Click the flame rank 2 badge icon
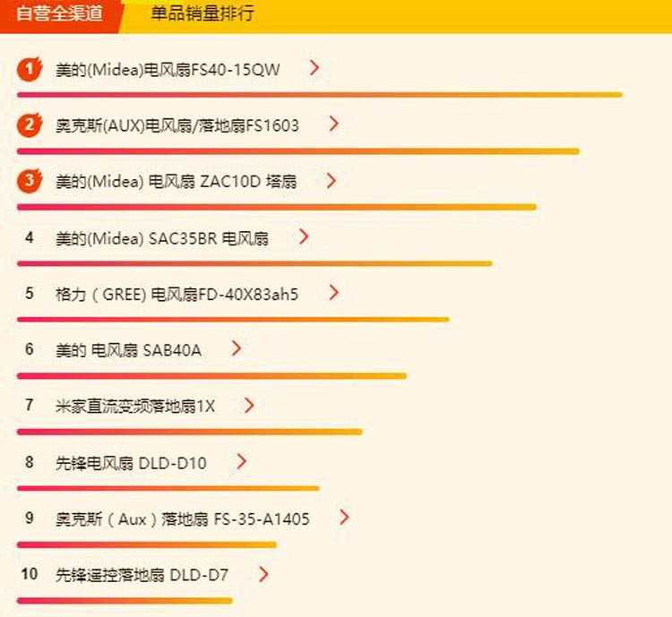 pyautogui.click(x=30, y=124)
